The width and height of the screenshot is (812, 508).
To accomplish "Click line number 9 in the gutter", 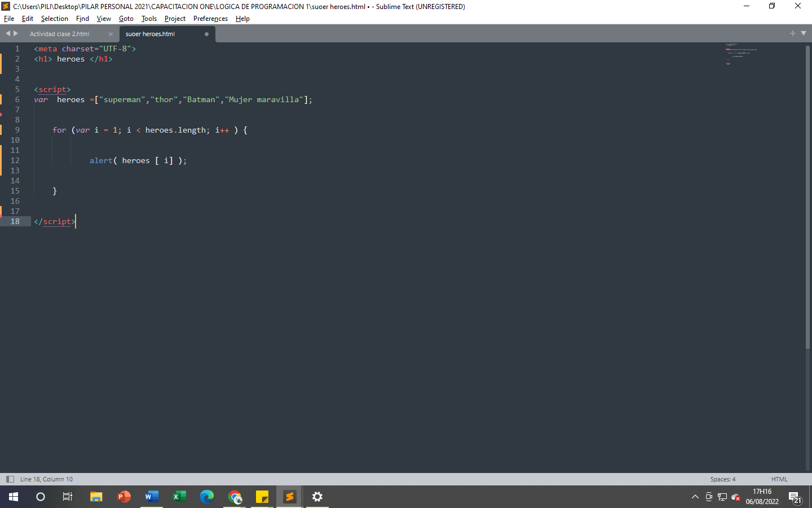I will pyautogui.click(x=17, y=130).
